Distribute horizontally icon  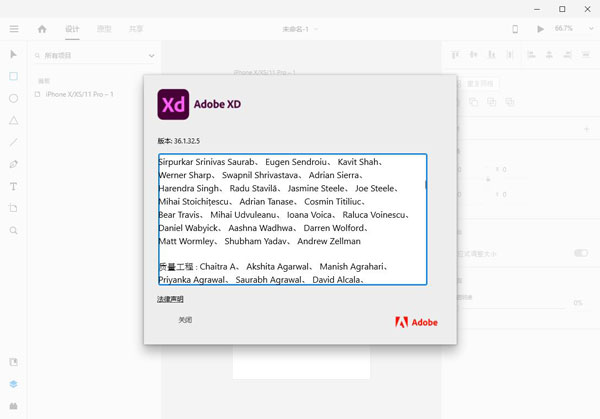pos(586,55)
